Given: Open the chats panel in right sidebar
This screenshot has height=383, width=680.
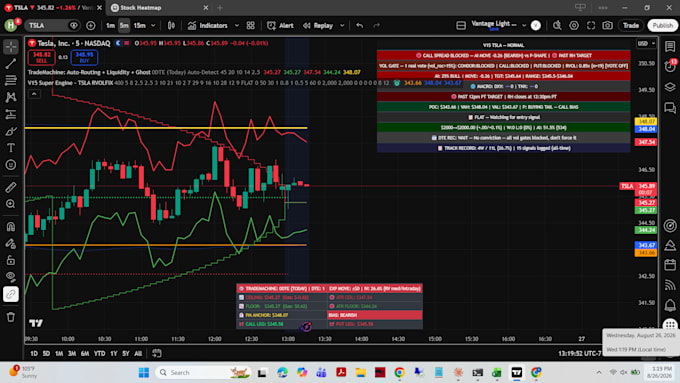Looking at the screenshot, I should coord(670,108).
